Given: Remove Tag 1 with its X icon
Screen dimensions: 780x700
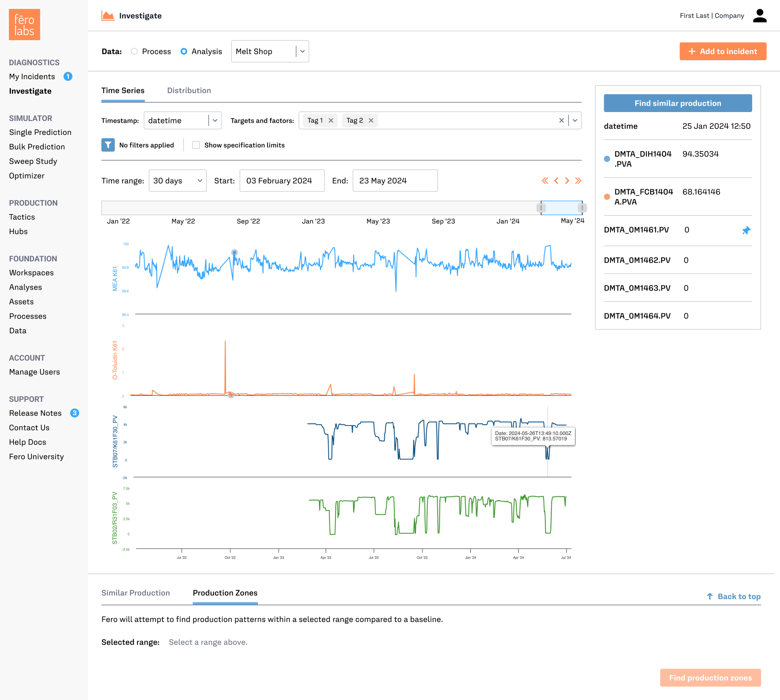Looking at the screenshot, I should [x=331, y=120].
